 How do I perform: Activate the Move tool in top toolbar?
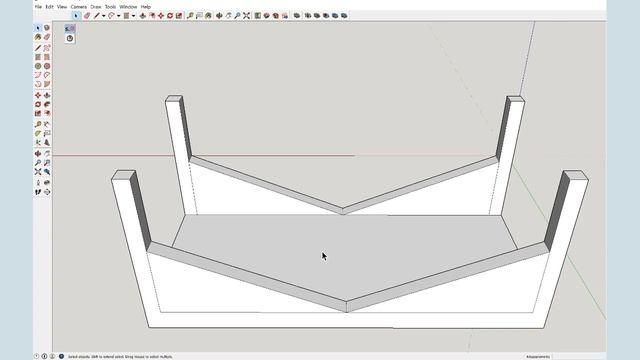pos(161,16)
